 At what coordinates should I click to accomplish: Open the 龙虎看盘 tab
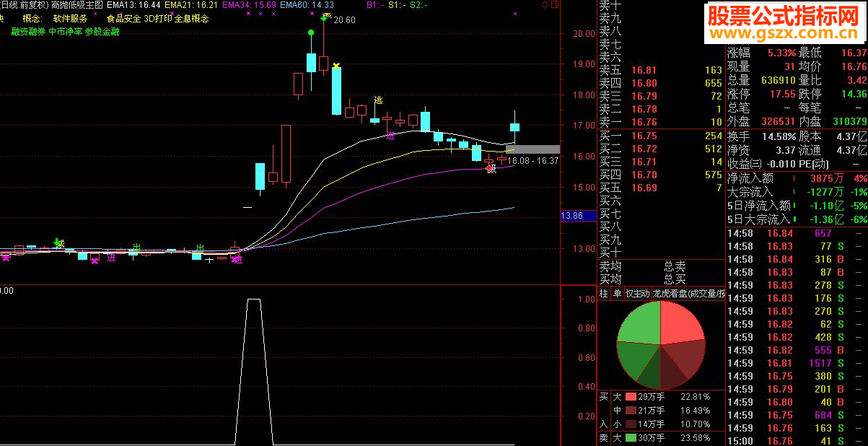point(688,294)
